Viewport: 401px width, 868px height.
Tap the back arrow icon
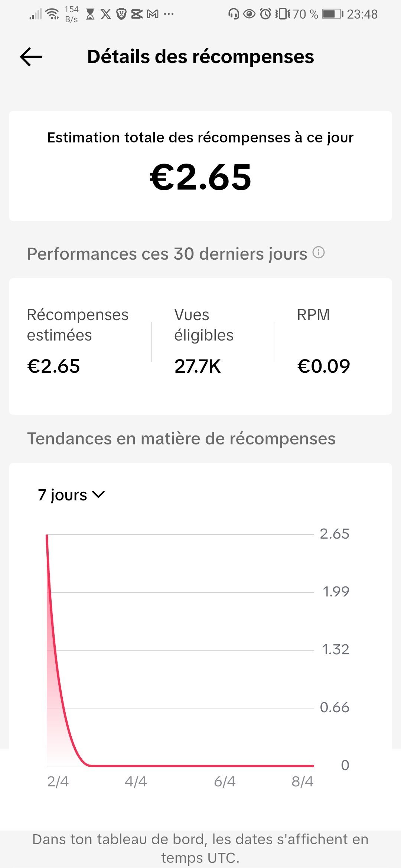click(x=31, y=57)
